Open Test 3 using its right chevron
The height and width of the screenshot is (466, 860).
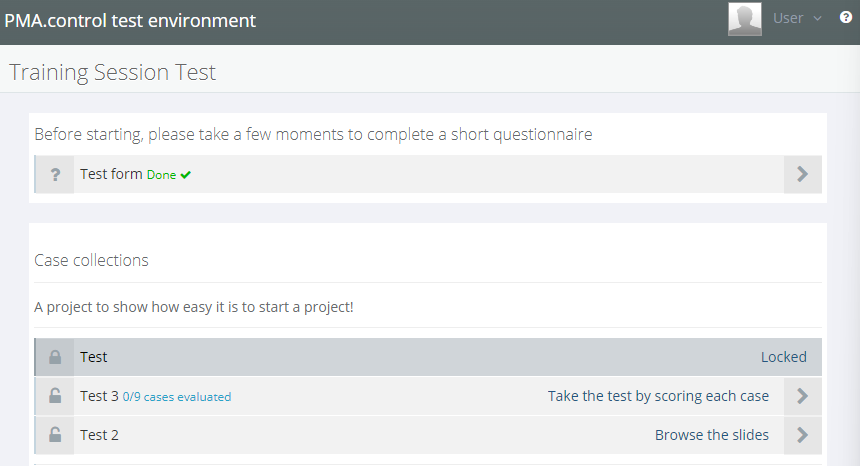click(x=802, y=396)
